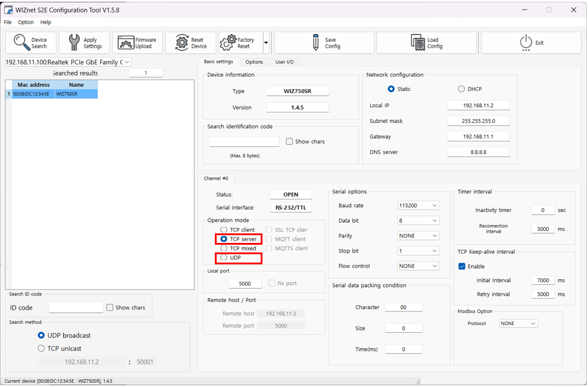Switch to the Options tab
Viewport: 588px width, 387px height.
(254, 62)
